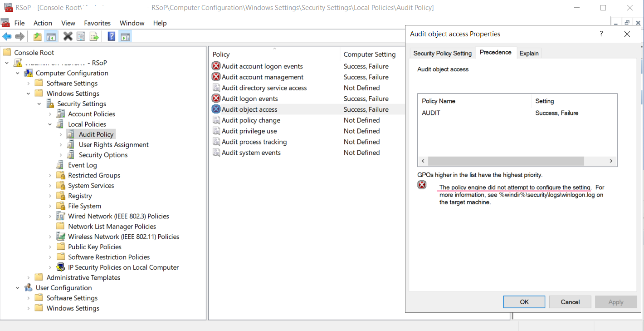Click the right scroll arrow in Precedence list
Viewport: 644px width, 331px height.
pyautogui.click(x=611, y=161)
